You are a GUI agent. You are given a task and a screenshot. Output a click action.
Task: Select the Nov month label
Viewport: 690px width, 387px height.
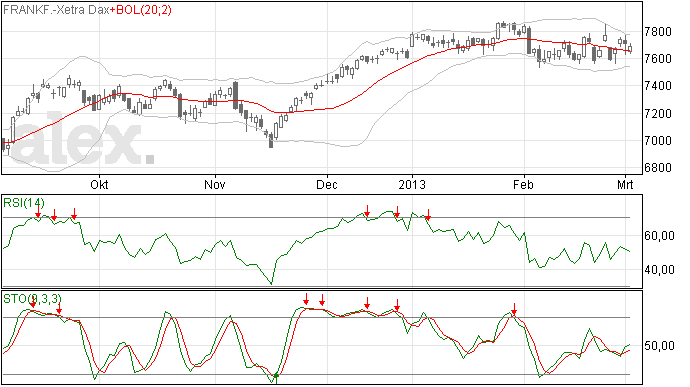pos(215,184)
